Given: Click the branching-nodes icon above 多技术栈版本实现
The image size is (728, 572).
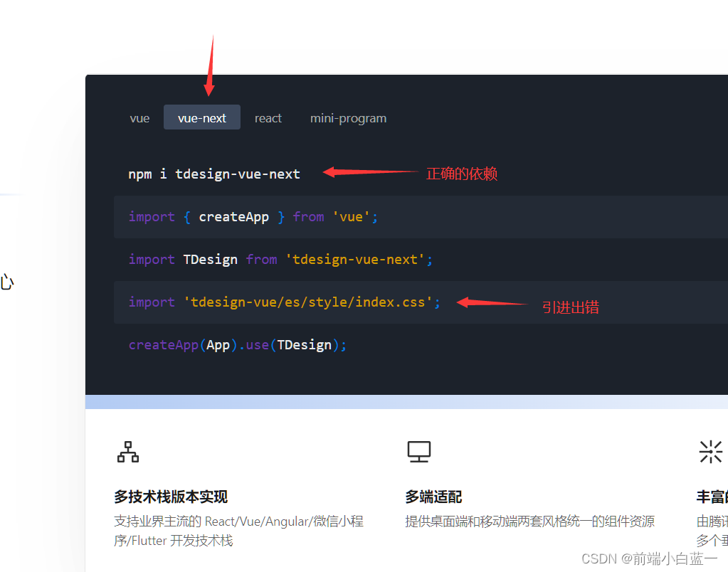Looking at the screenshot, I should [127, 451].
